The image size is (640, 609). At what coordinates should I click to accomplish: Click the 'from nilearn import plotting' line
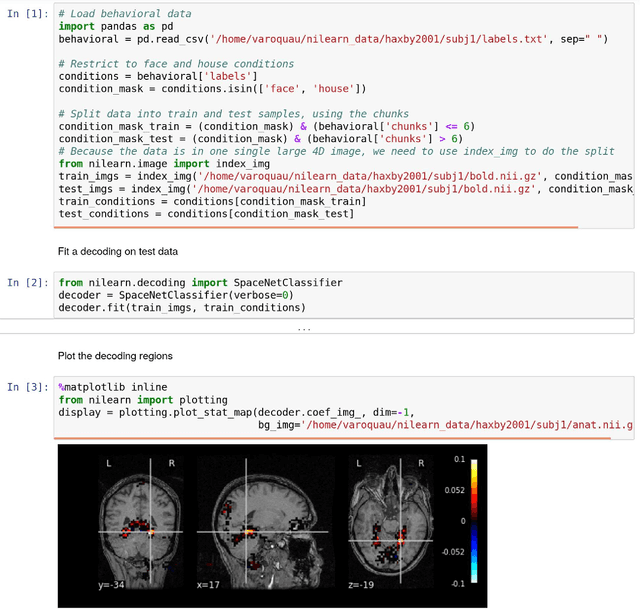[x=142, y=399]
